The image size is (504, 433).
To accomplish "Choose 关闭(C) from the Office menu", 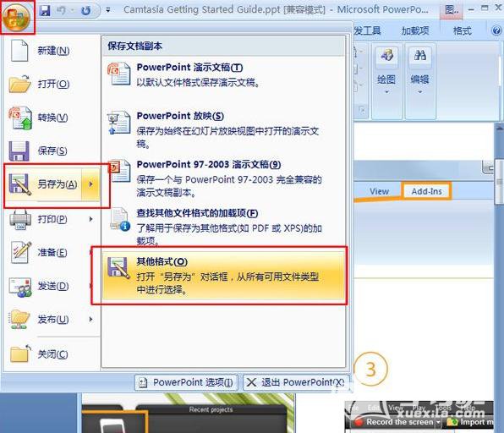I will pyautogui.click(x=52, y=354).
